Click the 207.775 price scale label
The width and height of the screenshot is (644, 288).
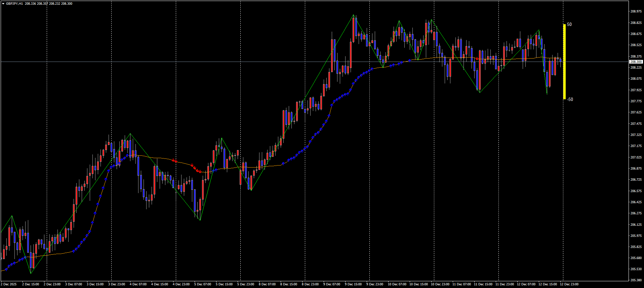(x=636, y=101)
